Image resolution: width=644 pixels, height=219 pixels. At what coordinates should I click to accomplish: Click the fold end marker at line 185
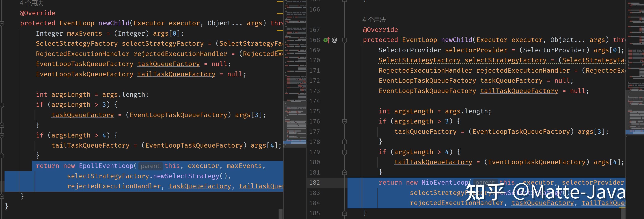[x=345, y=213]
